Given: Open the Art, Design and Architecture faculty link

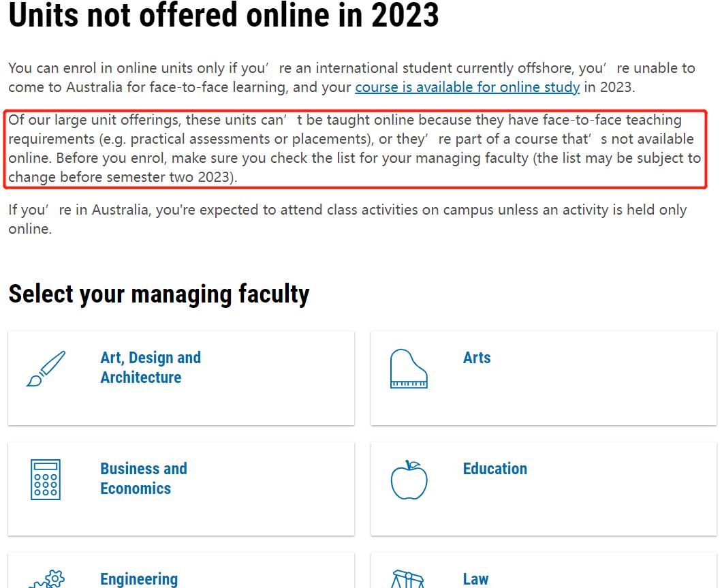Looking at the screenshot, I should tap(150, 367).
